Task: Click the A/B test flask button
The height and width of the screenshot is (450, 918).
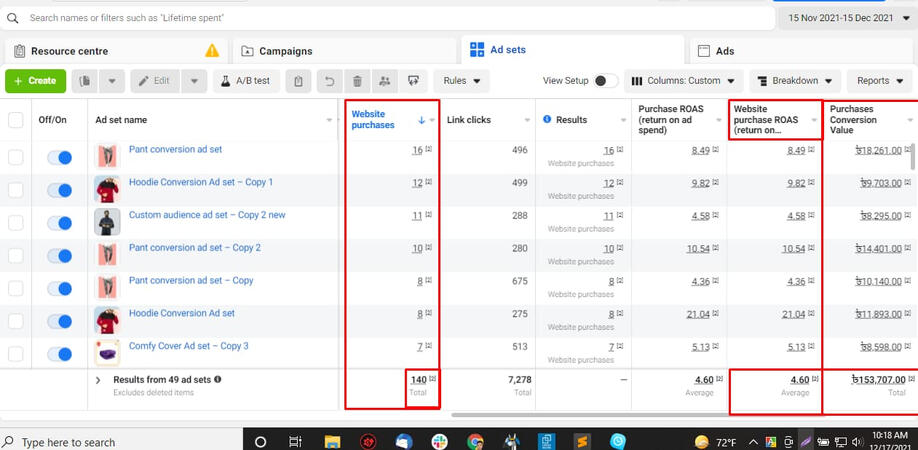Action: 246,81
